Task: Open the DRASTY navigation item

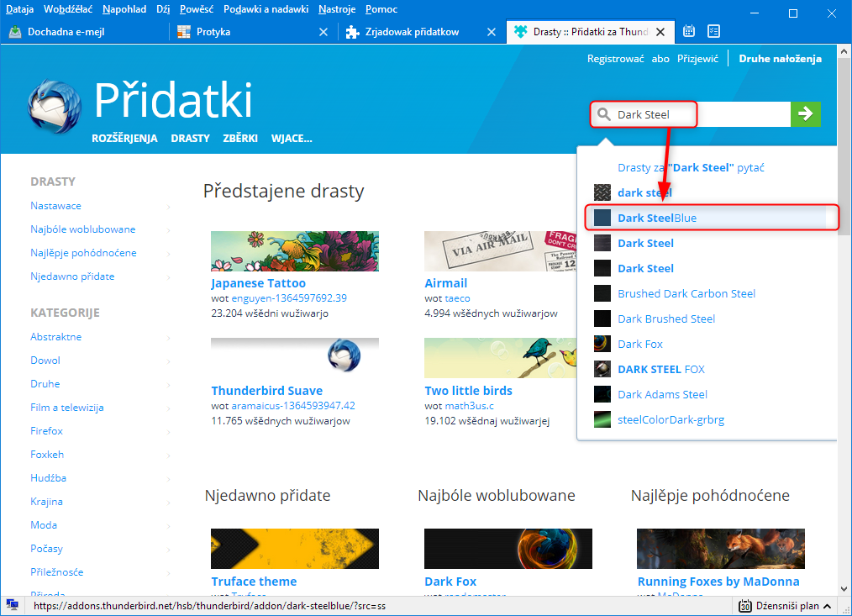Action: pos(190,138)
